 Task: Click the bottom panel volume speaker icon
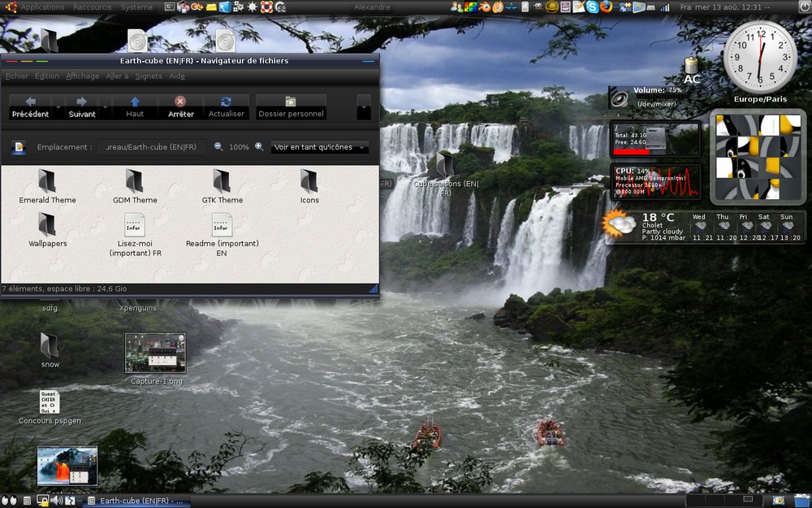point(57,501)
